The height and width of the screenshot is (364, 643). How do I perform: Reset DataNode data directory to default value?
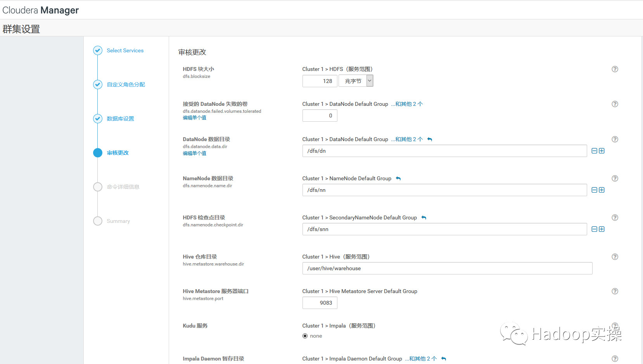pos(430,139)
